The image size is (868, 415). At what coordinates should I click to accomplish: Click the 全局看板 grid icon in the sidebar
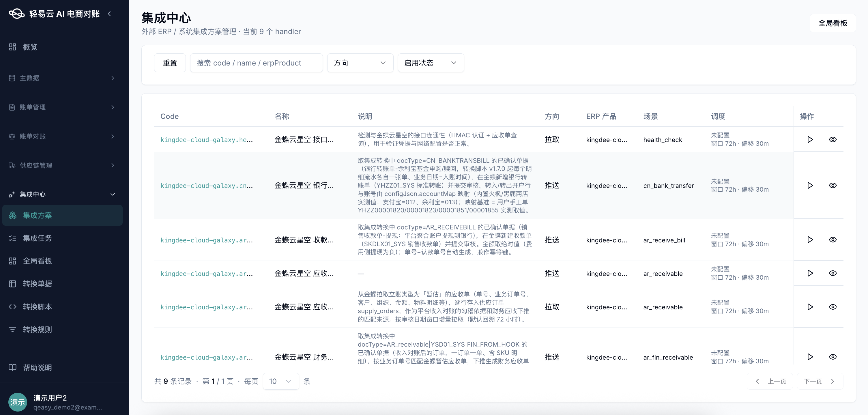coord(12,261)
